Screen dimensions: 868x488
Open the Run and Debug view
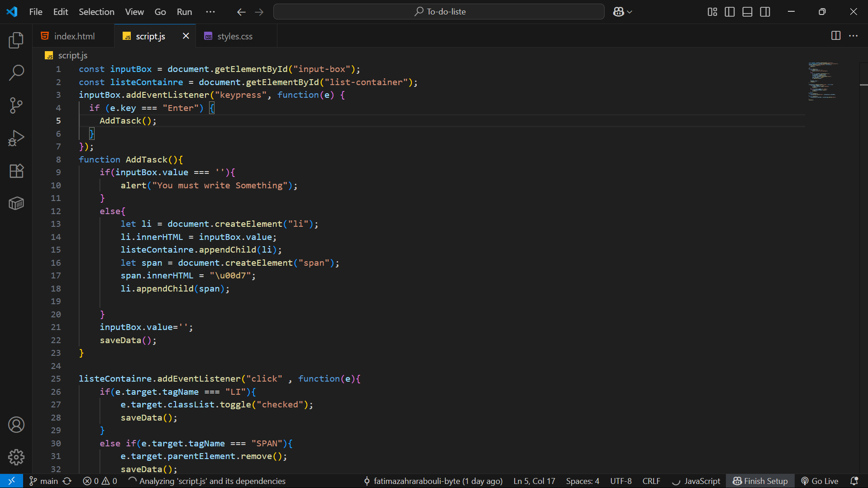point(16,138)
